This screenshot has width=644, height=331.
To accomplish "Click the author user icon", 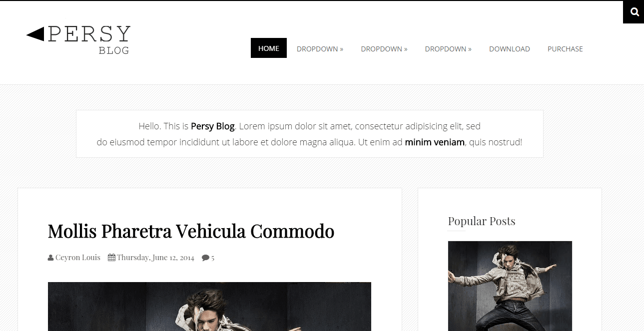I will tap(50, 258).
